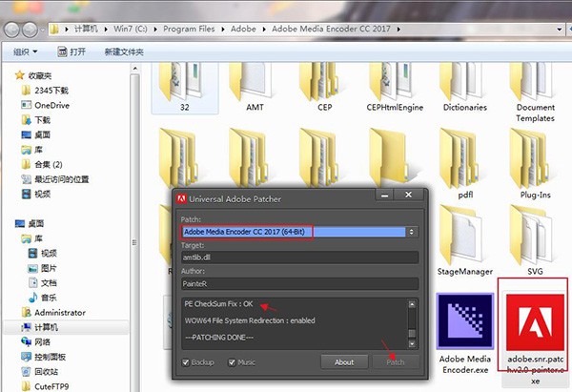Viewport: 572px width, 392px height.
Task: Click 打开 open in the toolbar
Action: pos(71,52)
